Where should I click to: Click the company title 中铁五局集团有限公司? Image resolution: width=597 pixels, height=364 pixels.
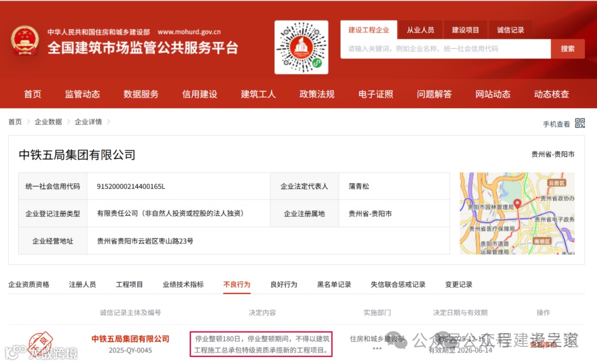click(77, 155)
